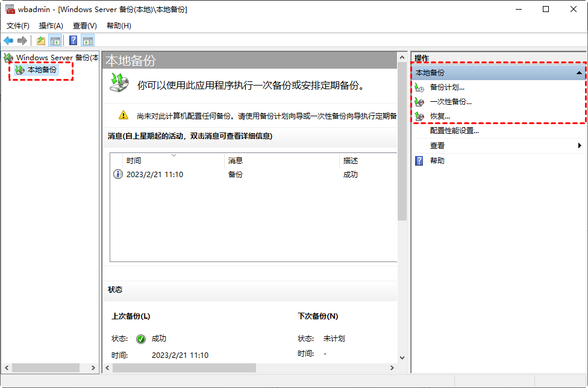Click the center pane horizontal scrollbar thumb
Image resolution: width=588 pixels, height=388 pixels.
click(x=184, y=368)
